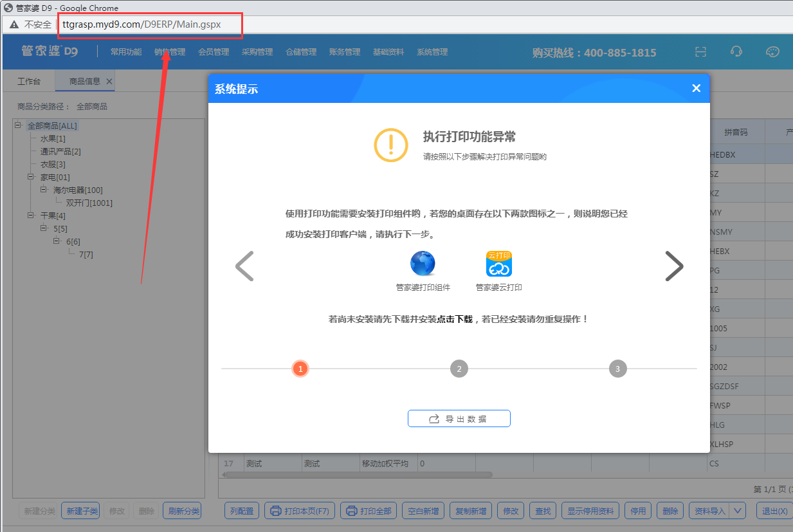Click the 管家婆云打印 cloud icon
793x532 pixels.
[499, 264]
